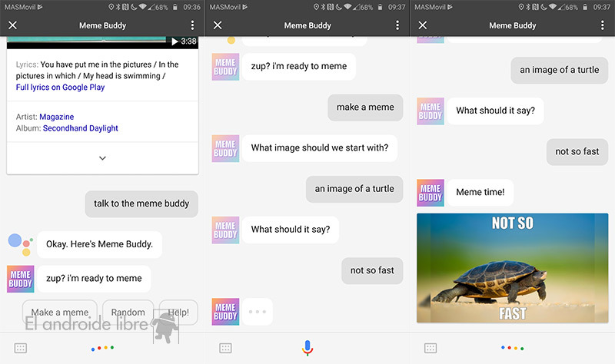Open Full lyrics on Google Play link
Viewport: 615px width, 364px height.
point(60,88)
